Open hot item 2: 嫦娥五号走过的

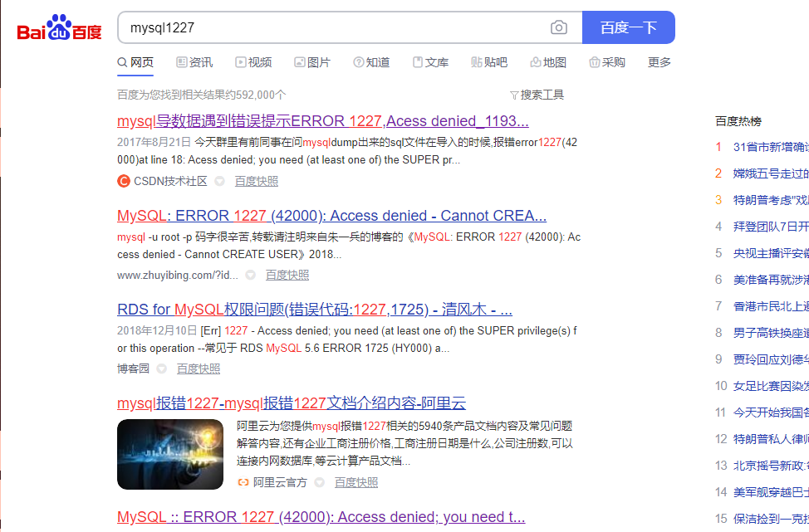coord(771,173)
